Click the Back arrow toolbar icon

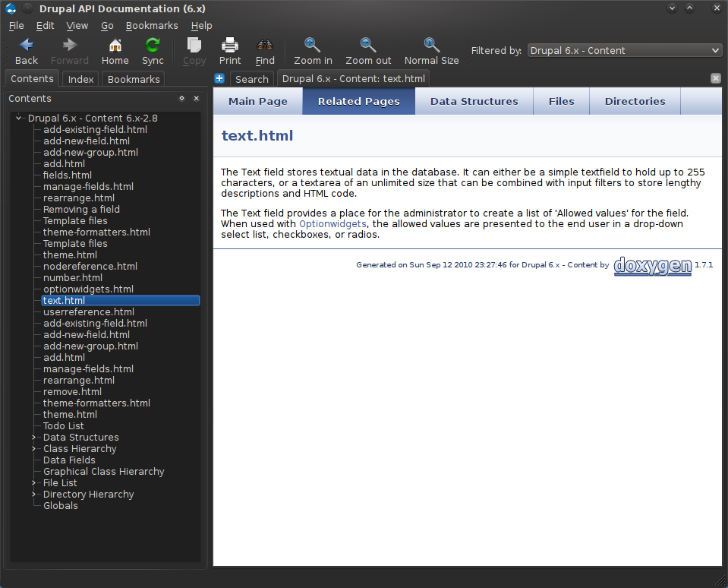coord(27,45)
